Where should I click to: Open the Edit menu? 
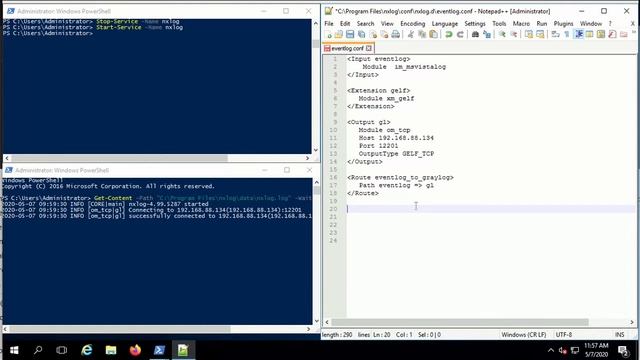(x=345, y=24)
